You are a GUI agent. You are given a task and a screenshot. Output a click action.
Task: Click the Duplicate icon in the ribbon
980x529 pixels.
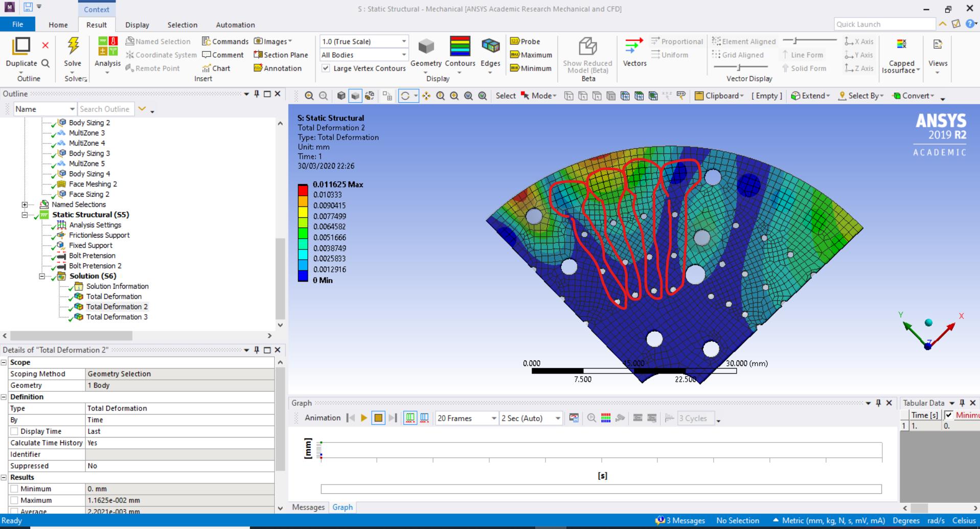click(x=21, y=46)
